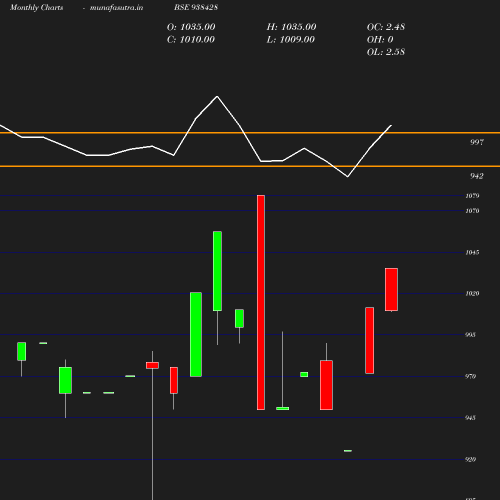Screen dimensions: 500x500
Task: Click the price axis label '995'
Action: click(470, 335)
